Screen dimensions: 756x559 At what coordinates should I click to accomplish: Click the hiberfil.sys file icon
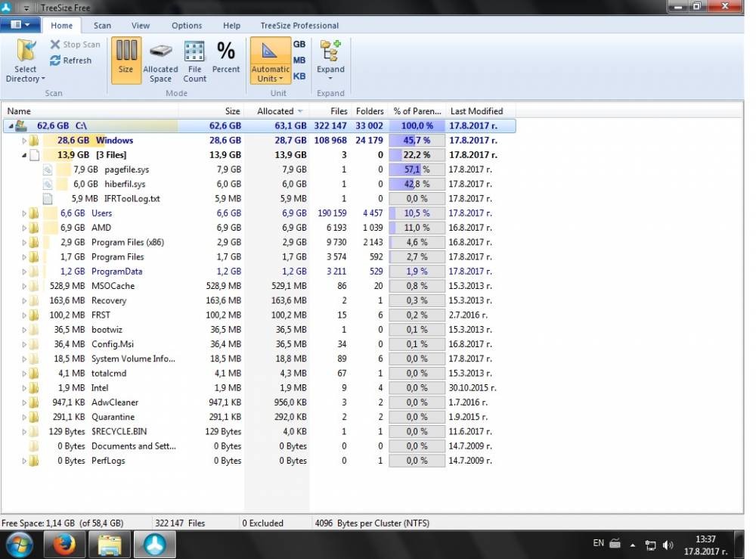click(x=47, y=184)
